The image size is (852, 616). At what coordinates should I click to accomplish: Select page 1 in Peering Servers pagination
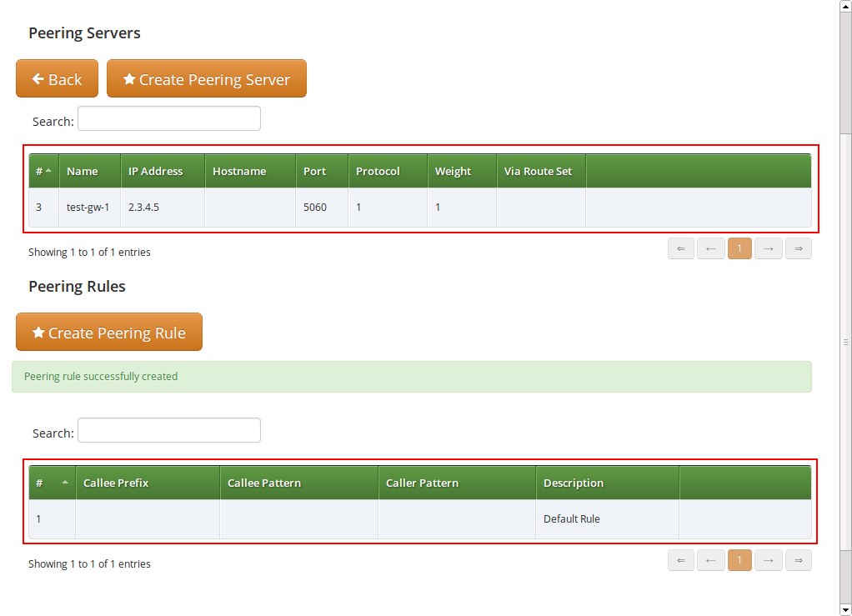739,248
